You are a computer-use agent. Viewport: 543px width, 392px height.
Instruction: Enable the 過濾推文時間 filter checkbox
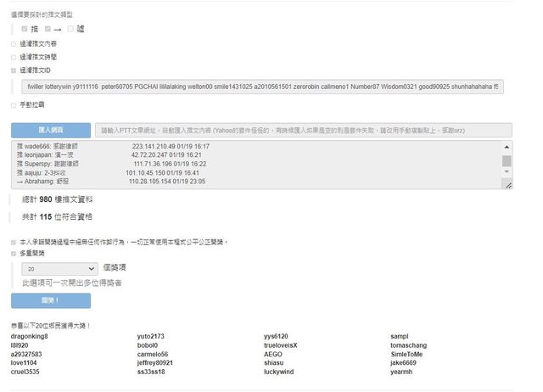(14, 57)
